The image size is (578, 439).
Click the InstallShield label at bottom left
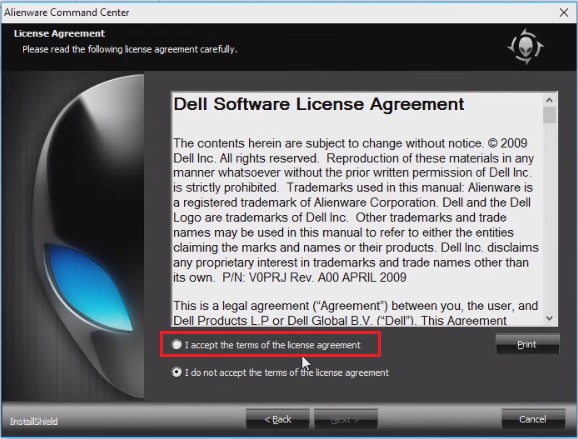point(34,421)
